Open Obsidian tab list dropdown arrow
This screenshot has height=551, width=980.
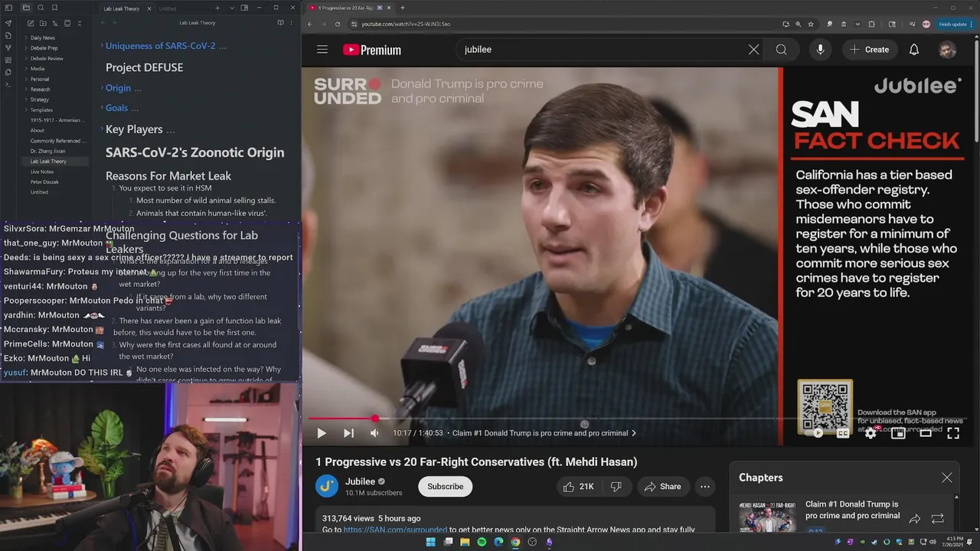(x=230, y=8)
